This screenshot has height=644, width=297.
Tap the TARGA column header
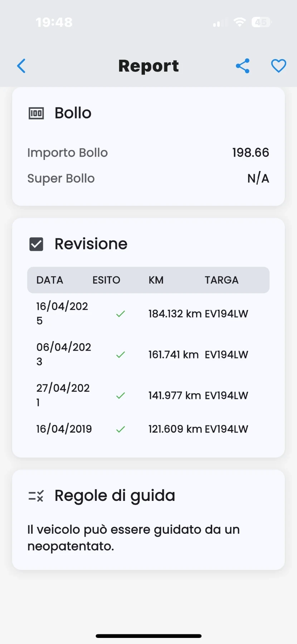click(x=221, y=280)
